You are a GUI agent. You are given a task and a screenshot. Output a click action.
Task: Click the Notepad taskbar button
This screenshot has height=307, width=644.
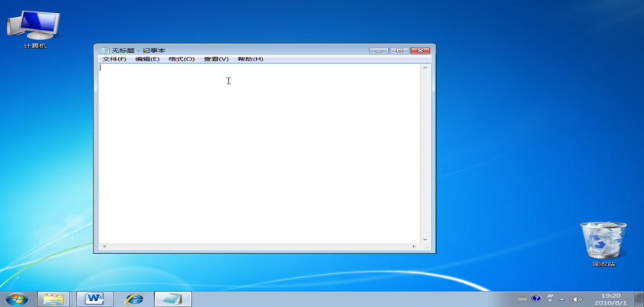172,299
